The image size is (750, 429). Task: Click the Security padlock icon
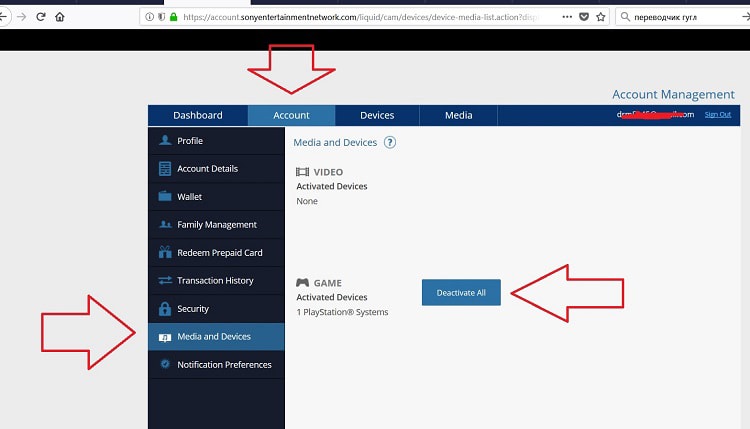165,308
